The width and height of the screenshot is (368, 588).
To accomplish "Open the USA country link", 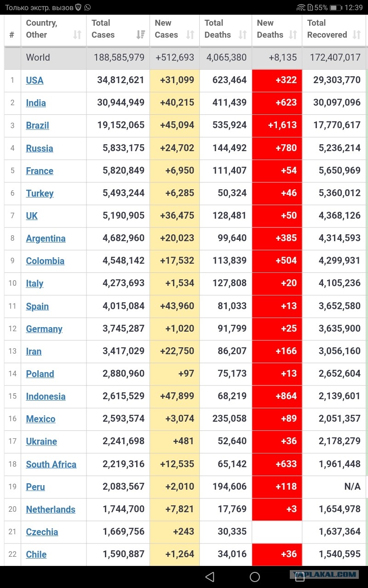I will (34, 80).
